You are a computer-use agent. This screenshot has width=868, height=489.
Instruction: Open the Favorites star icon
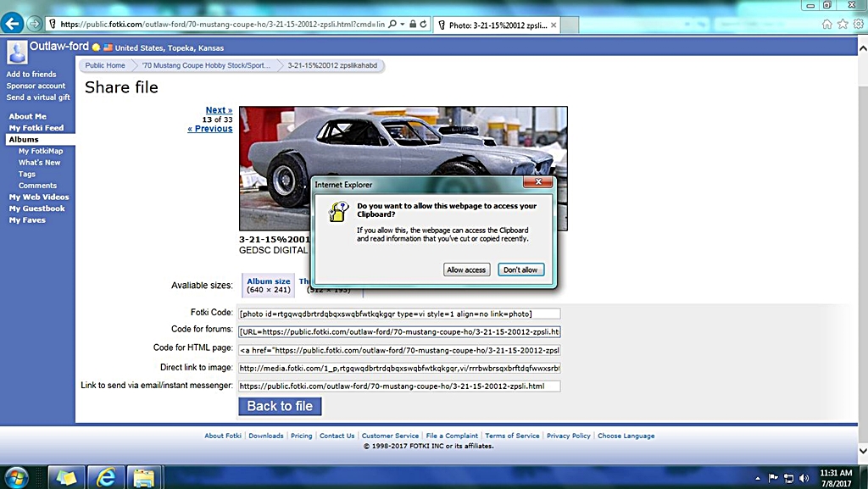843,24
